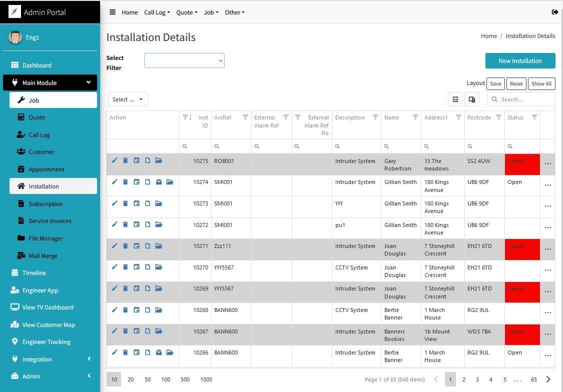Click the New Installation button
The height and width of the screenshot is (392, 563).
click(520, 61)
